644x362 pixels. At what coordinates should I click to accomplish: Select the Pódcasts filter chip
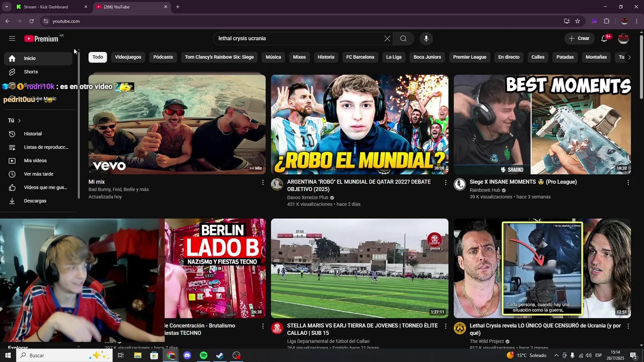[x=163, y=57]
